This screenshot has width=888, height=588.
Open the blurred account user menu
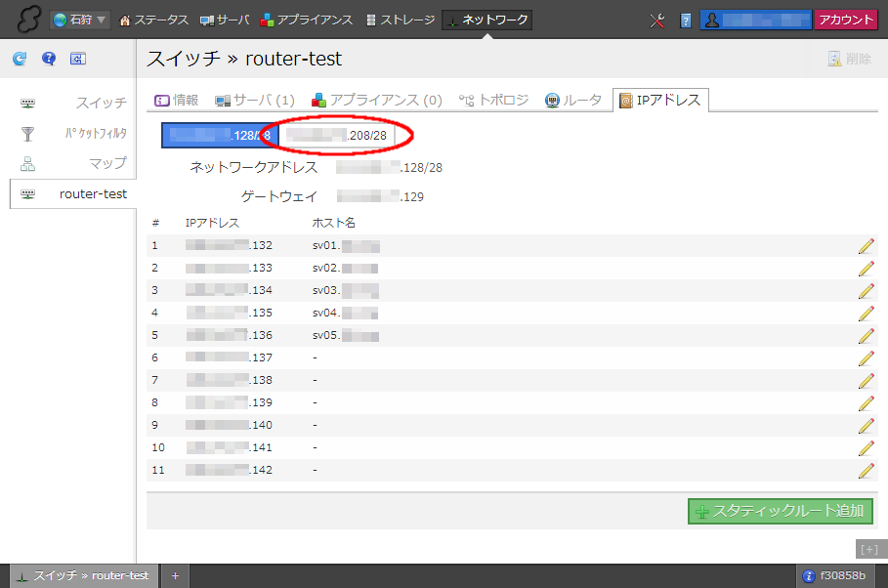[755, 21]
